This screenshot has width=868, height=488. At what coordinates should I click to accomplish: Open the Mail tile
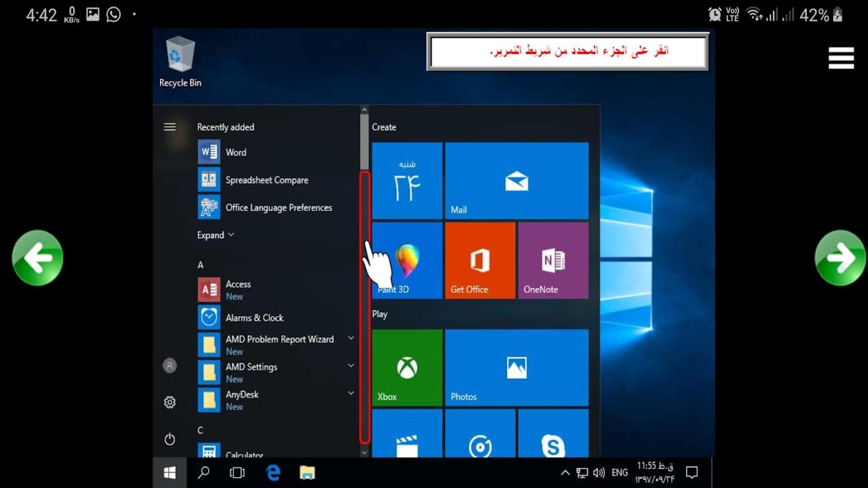tap(516, 181)
